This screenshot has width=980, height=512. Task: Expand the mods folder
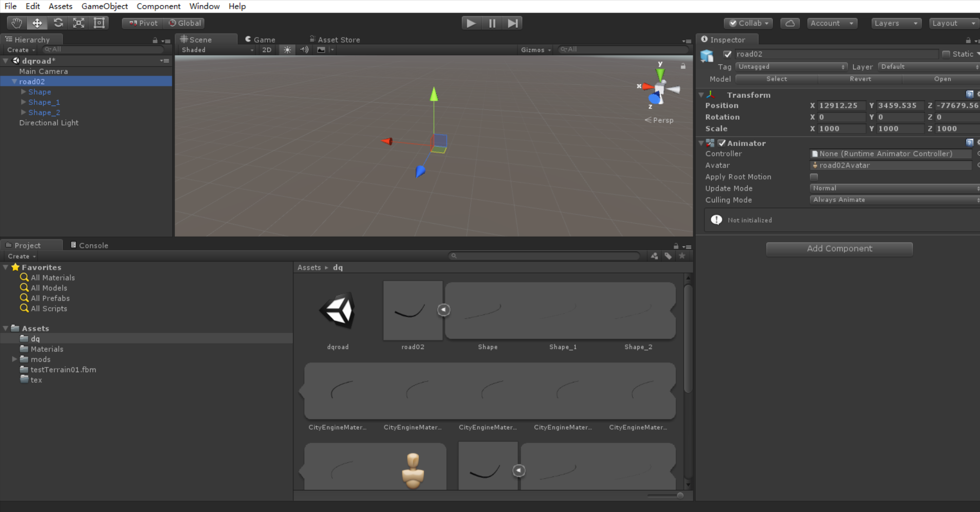14,359
